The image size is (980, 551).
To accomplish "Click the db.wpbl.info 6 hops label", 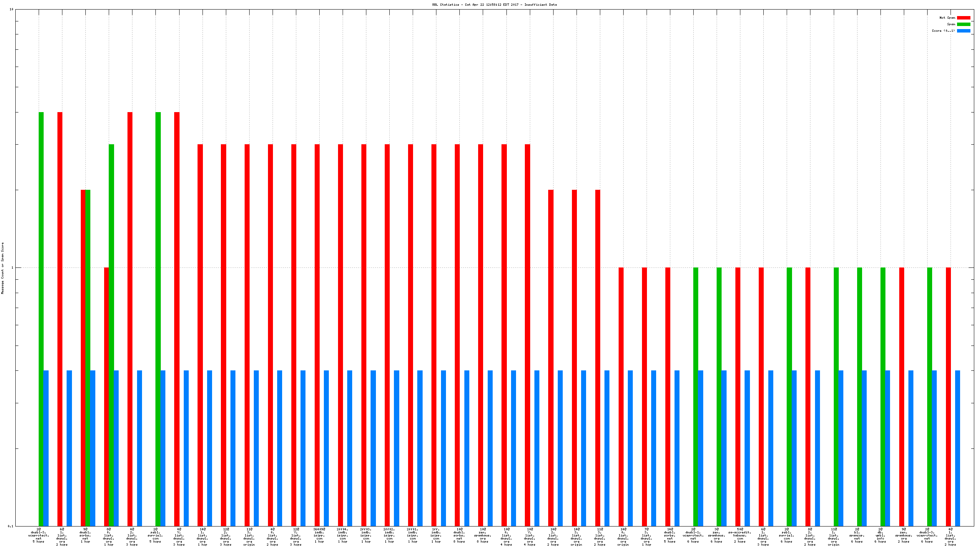I will pos(880,535).
